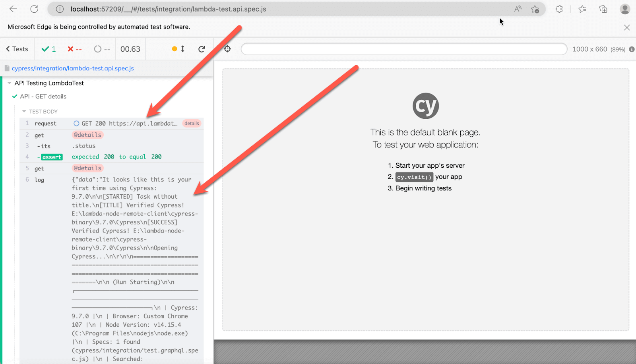Click the info icon next to 1000 x 660
This screenshot has width=636, height=364.
pyautogui.click(x=631, y=49)
